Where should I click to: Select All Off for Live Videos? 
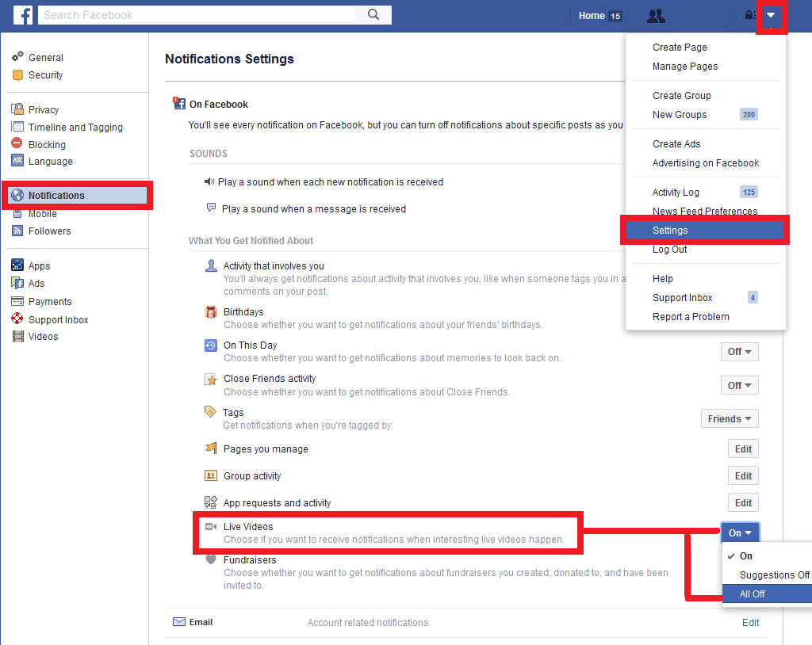click(x=767, y=593)
